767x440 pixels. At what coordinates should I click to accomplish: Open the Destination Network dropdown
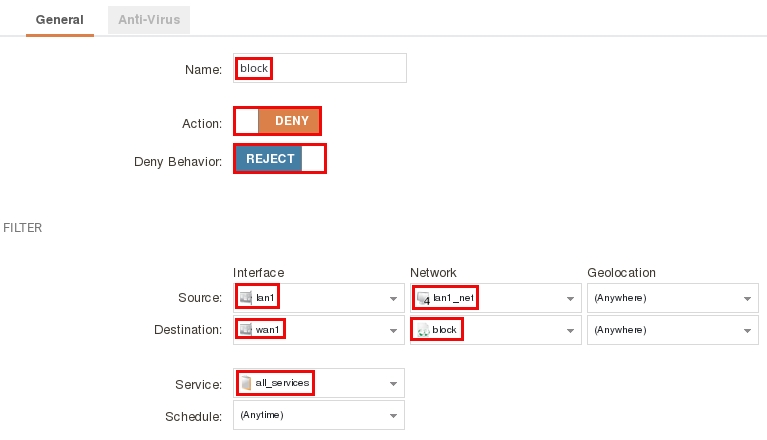coord(570,330)
